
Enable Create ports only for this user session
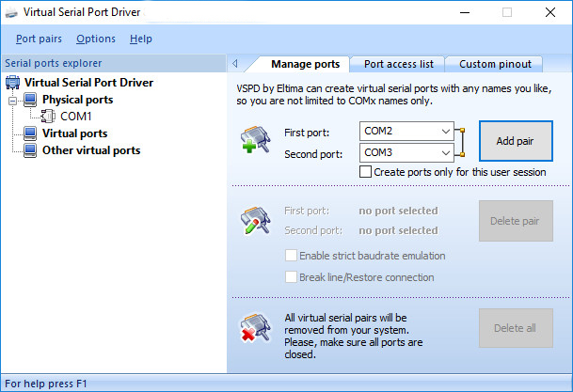365,172
